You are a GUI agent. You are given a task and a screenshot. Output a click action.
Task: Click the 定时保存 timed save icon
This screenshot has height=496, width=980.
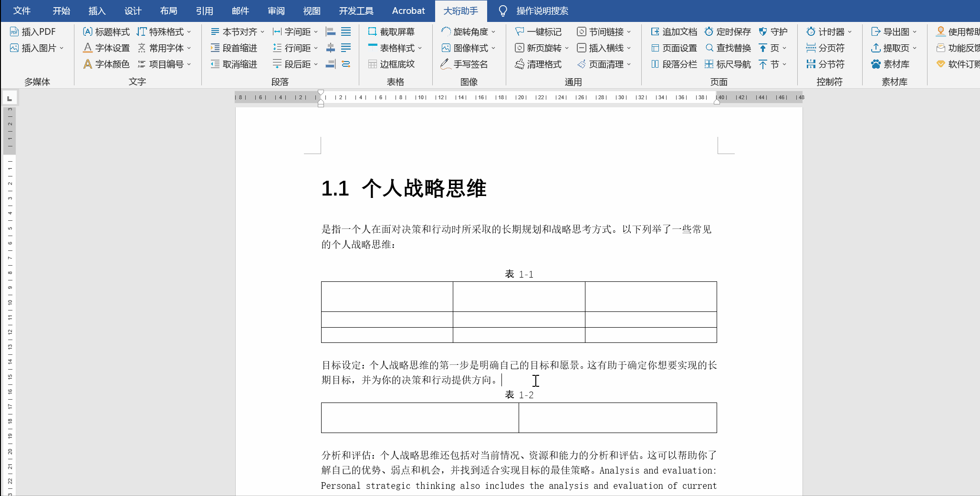click(x=709, y=32)
